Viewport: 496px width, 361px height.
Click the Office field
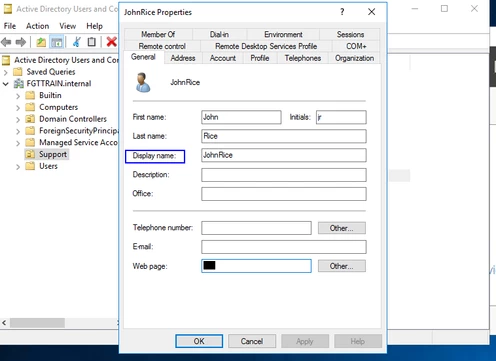(284, 194)
